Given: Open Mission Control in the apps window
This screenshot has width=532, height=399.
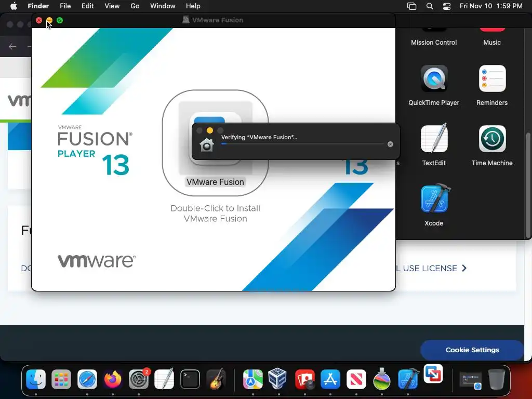Looking at the screenshot, I should [434, 43].
